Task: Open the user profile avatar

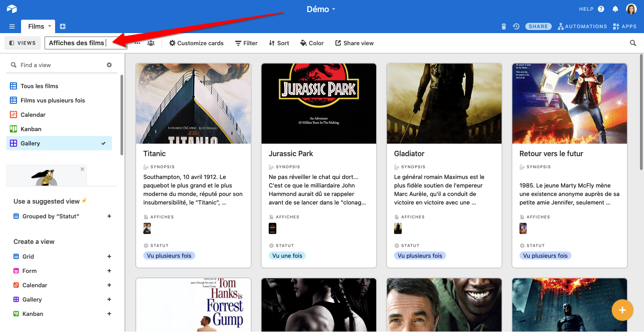Action: coord(631,9)
